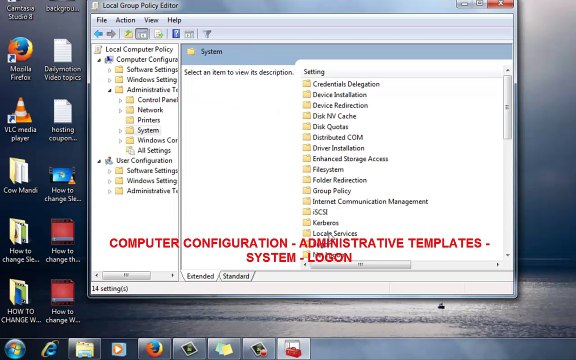Open Firefox from the taskbar
576x360 pixels.
[x=154, y=349]
